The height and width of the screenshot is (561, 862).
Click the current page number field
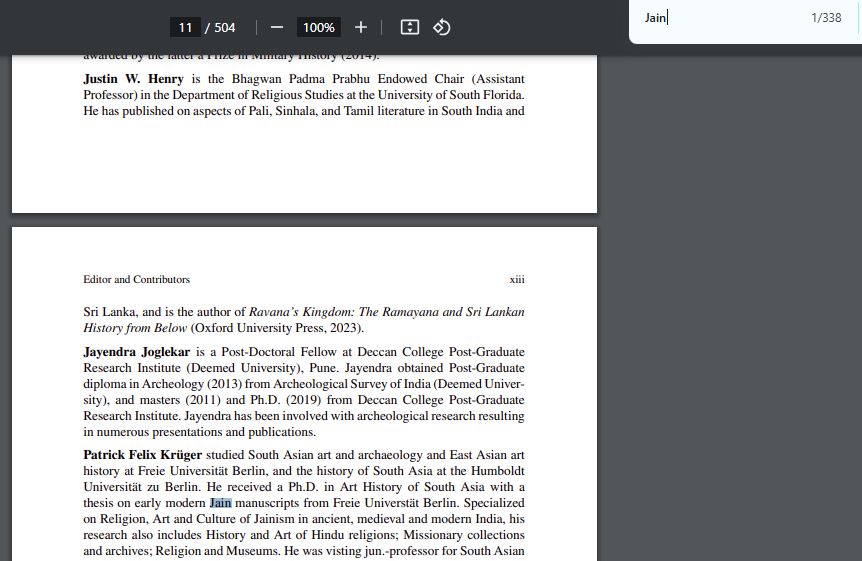pos(185,27)
